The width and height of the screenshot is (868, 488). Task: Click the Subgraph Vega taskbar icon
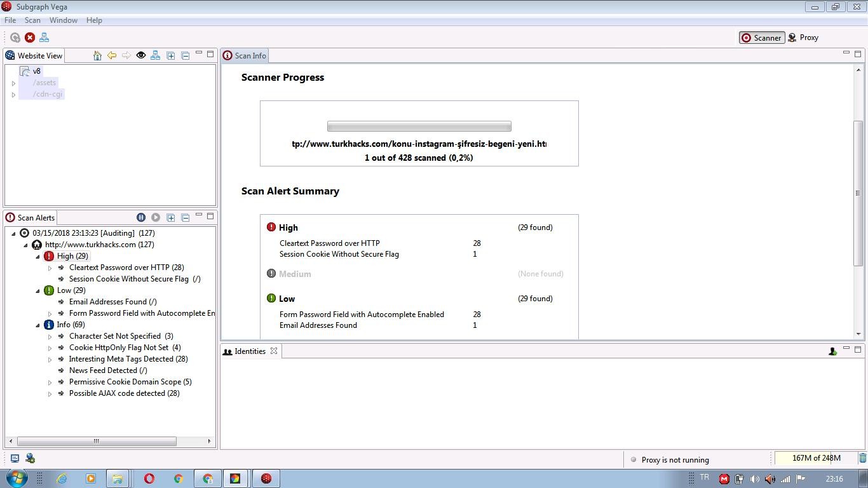click(266, 478)
